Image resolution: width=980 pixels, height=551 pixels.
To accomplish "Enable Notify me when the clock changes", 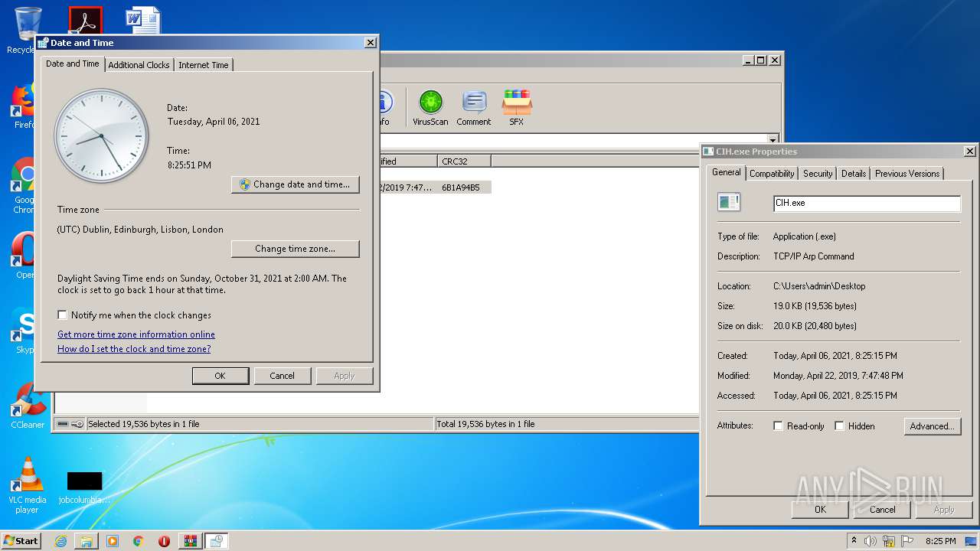I will tap(63, 315).
